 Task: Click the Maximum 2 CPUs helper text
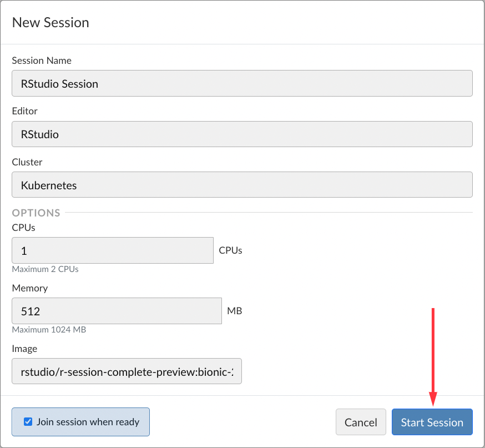(x=45, y=269)
